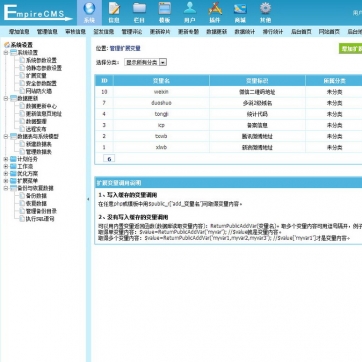Open 后台首页 in the sub-navigation bar
Screen dimensions: 362x362
click(x=301, y=32)
